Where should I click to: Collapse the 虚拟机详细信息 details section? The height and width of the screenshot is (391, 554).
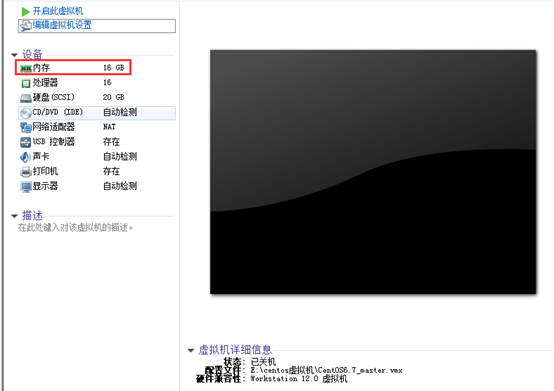(x=191, y=350)
